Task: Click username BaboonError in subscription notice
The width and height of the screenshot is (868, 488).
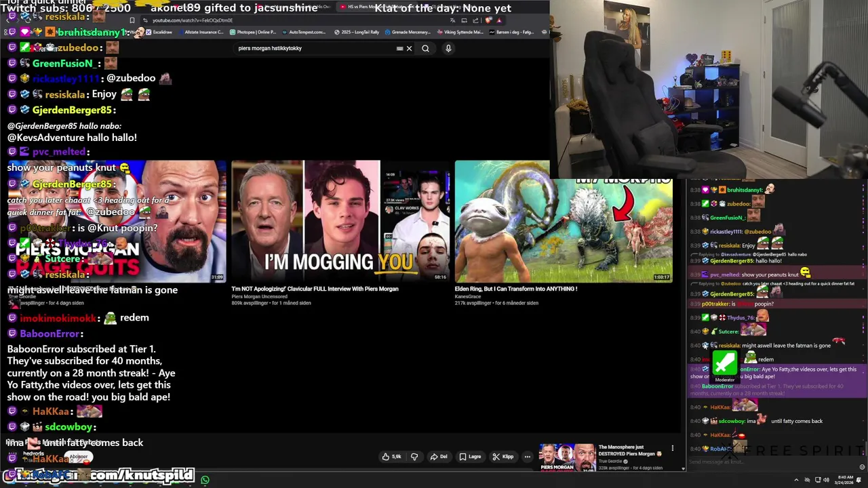Action: coord(716,386)
